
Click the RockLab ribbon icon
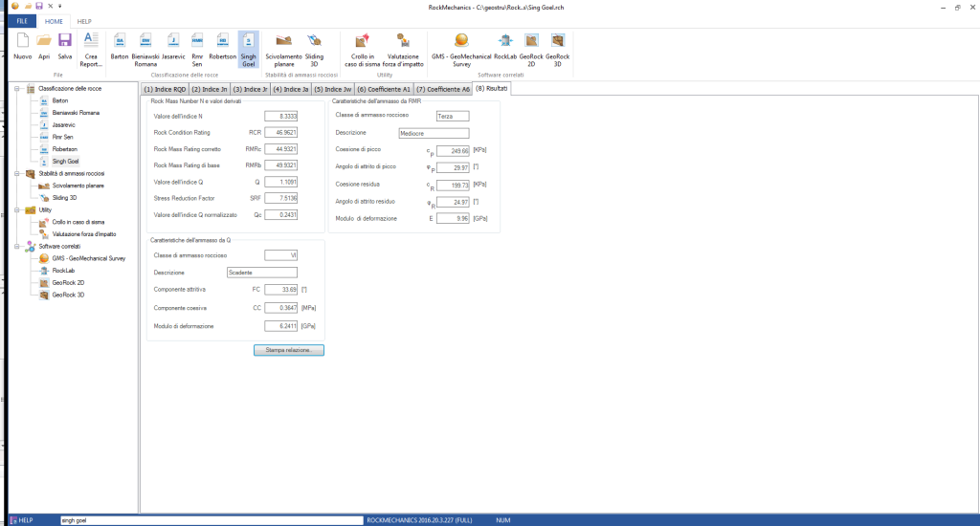pyautogui.click(x=505, y=40)
